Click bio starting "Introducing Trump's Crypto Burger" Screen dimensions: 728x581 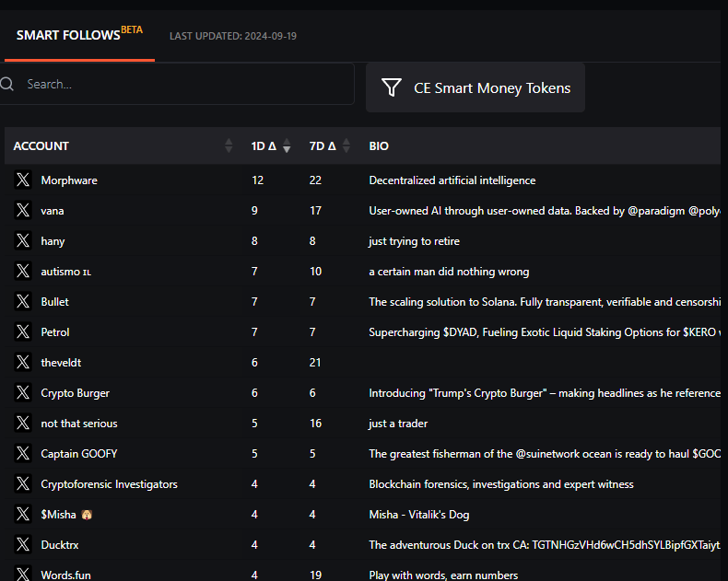coord(545,393)
